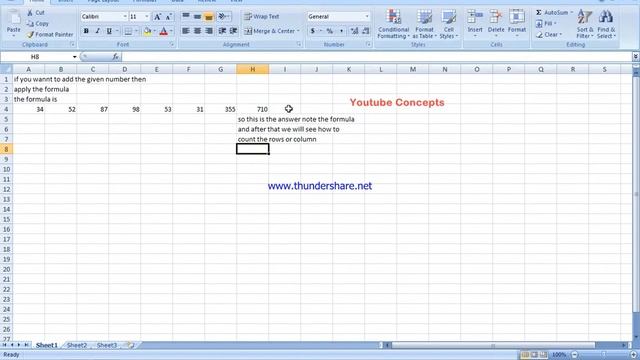640x360 pixels.
Task: Click the Top Align icon
Action: coord(186,17)
